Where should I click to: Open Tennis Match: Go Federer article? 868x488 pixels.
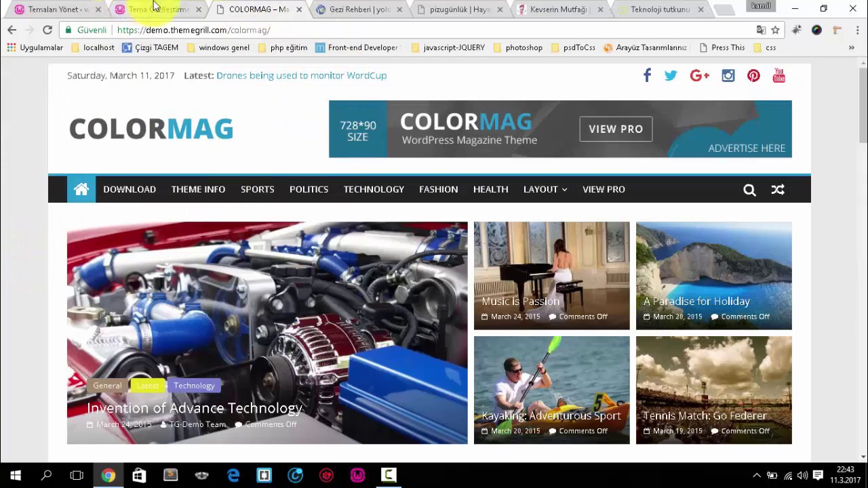(705, 415)
